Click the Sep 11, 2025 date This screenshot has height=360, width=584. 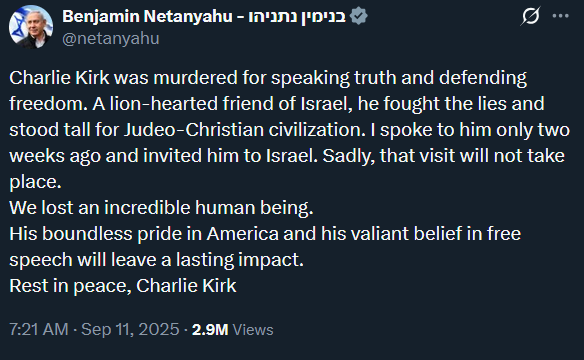[x=130, y=329]
